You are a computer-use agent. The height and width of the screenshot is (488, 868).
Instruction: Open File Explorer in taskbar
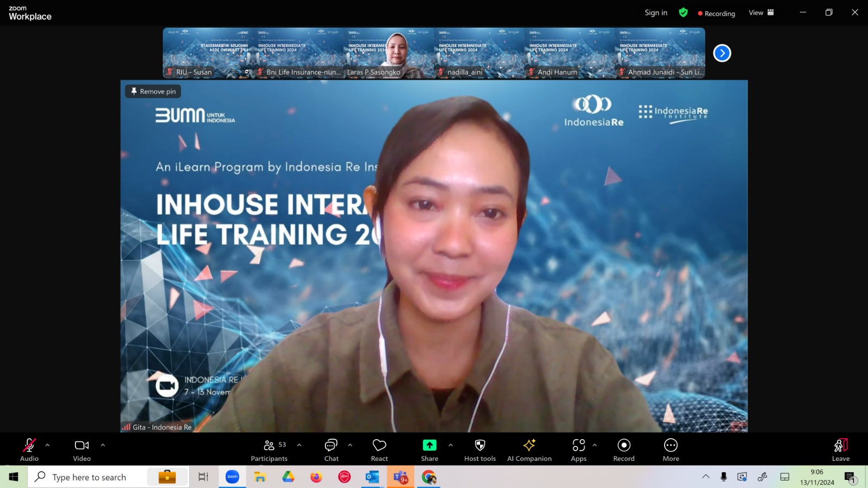coord(260,477)
